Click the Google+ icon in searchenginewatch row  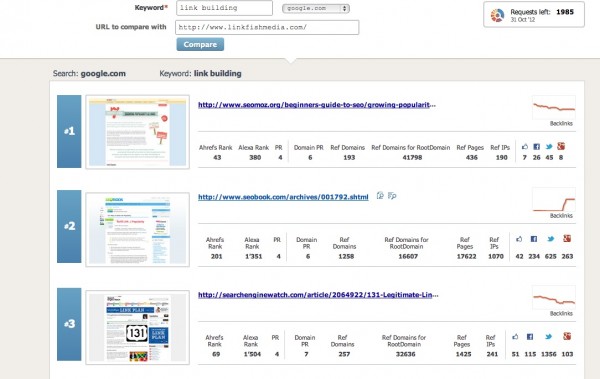567,336
